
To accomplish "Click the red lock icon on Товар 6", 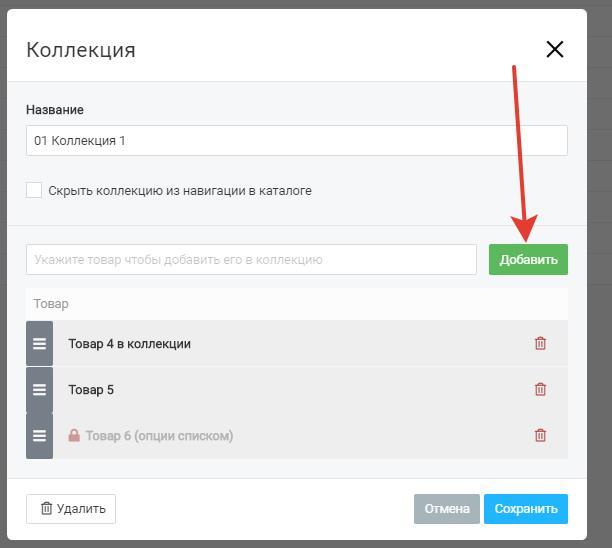I will pos(74,435).
